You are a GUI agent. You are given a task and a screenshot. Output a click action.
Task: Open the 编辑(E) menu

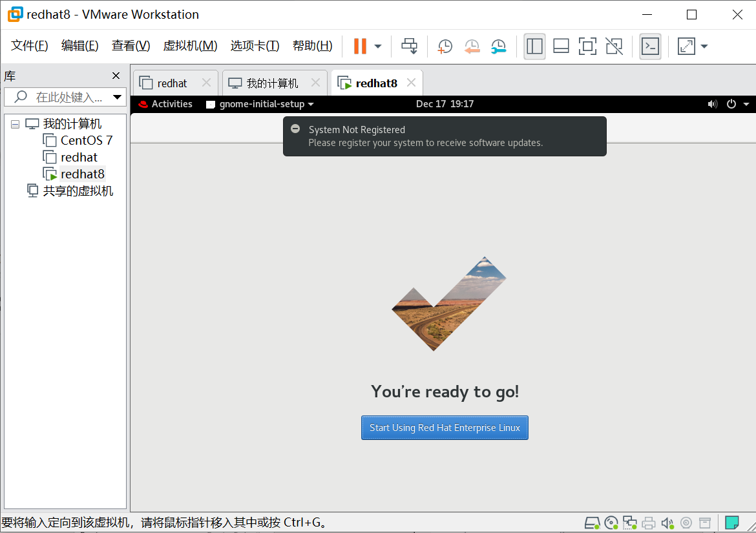[79, 46]
